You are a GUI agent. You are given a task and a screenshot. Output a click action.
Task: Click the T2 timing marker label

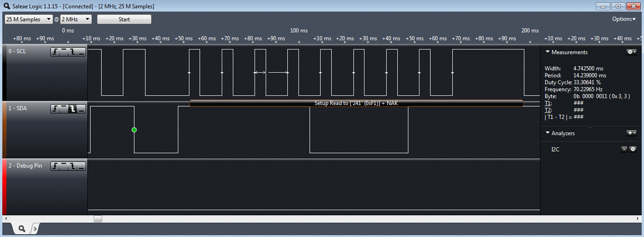[548, 110]
